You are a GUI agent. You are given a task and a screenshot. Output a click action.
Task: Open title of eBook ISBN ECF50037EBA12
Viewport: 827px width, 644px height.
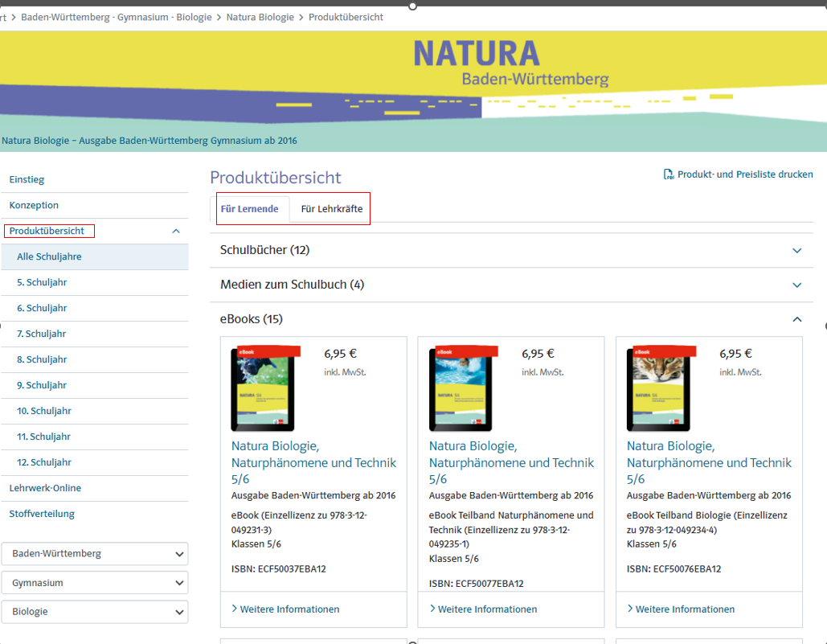point(313,462)
